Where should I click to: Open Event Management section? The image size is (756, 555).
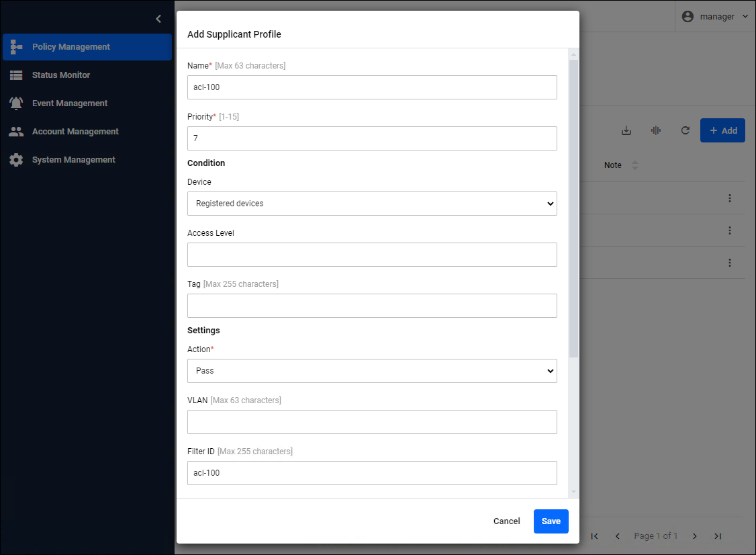click(70, 103)
